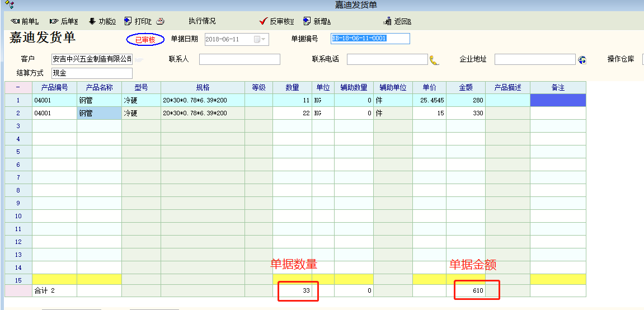Create a new document with 新增
Viewport: 644px width, 310px height.
[317, 22]
